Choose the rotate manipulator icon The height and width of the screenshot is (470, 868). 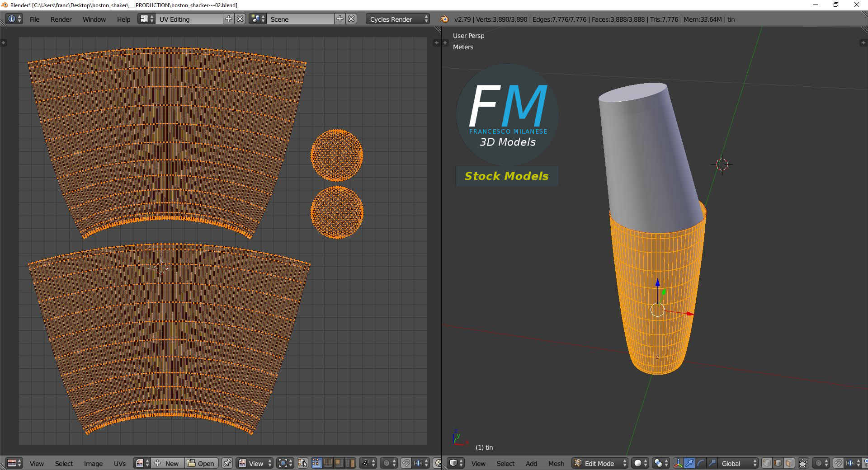(x=701, y=463)
